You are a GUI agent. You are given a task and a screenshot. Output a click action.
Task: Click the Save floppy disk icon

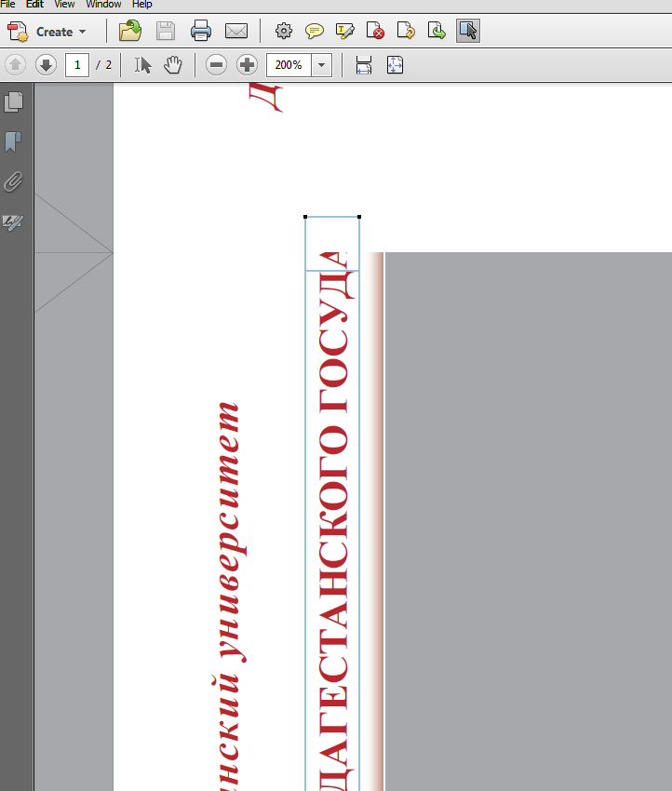[x=166, y=31]
